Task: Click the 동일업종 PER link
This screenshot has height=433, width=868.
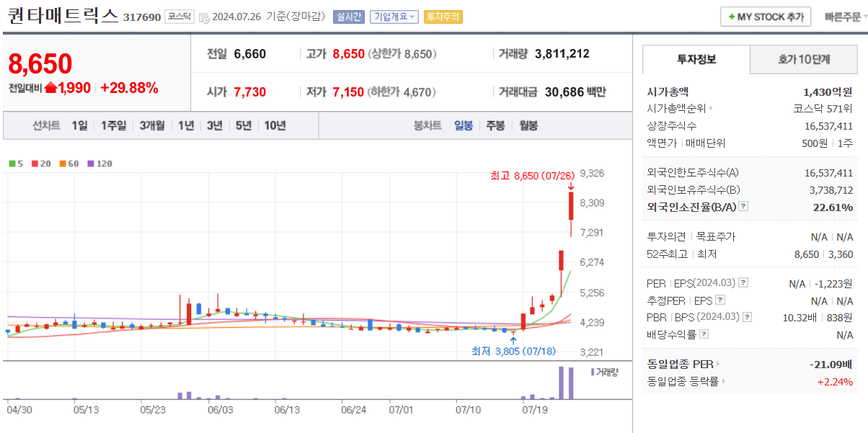Action: click(x=681, y=365)
